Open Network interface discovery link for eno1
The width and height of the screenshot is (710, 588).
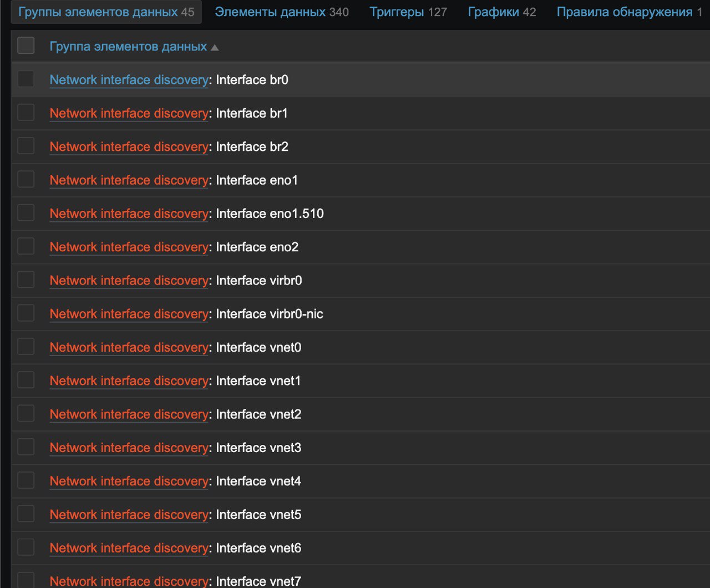pyautogui.click(x=129, y=180)
